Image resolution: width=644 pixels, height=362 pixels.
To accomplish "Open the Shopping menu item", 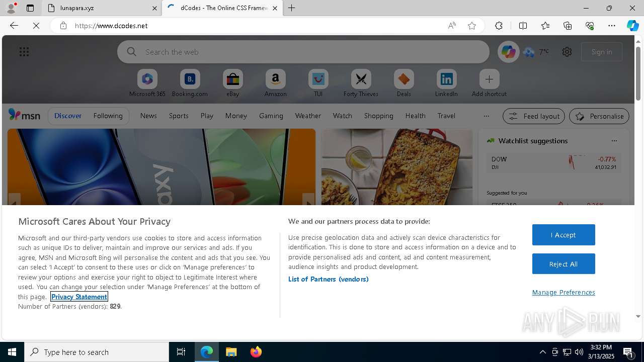I will 379,116.
